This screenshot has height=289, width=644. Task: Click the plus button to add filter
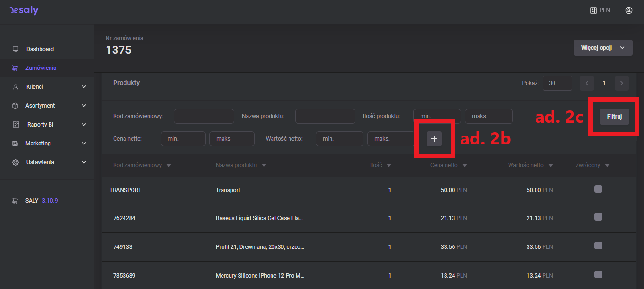click(x=434, y=139)
